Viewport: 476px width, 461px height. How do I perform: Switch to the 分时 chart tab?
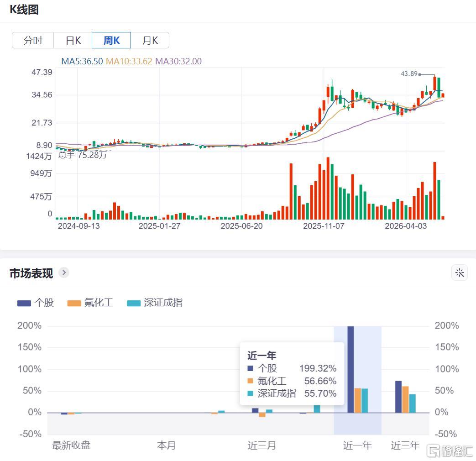click(33, 40)
